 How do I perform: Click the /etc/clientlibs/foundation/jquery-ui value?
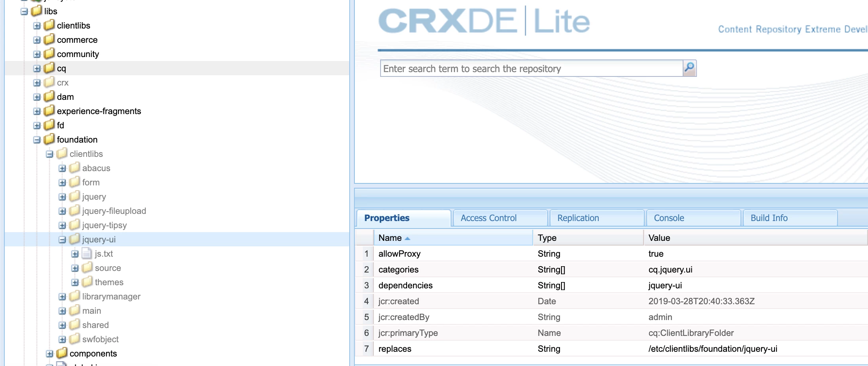(713, 349)
